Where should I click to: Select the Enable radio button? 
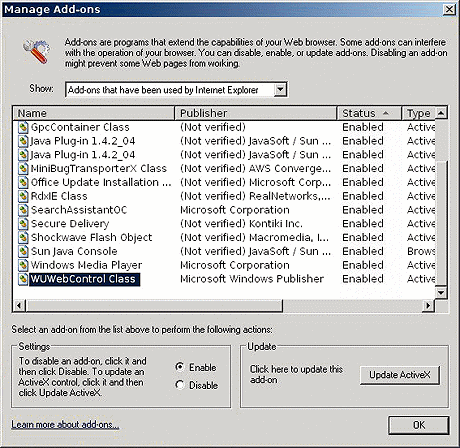coord(180,367)
